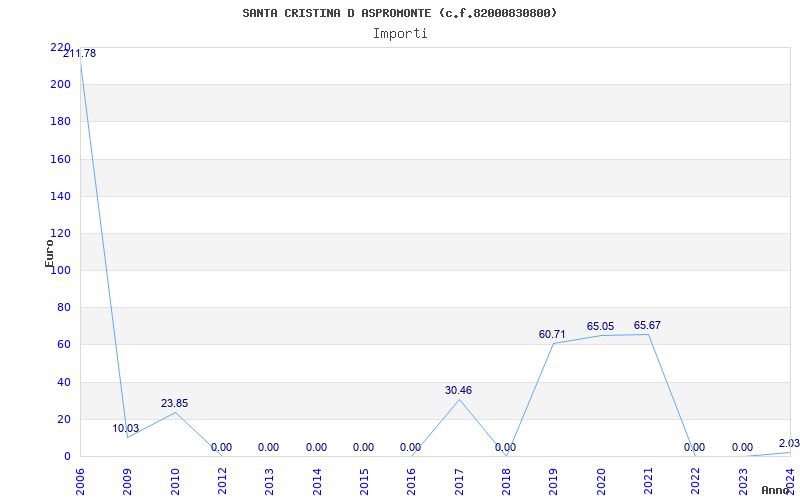Click the 200 y-axis tick label
Viewport: 800px width, 500px height.
click(x=60, y=85)
